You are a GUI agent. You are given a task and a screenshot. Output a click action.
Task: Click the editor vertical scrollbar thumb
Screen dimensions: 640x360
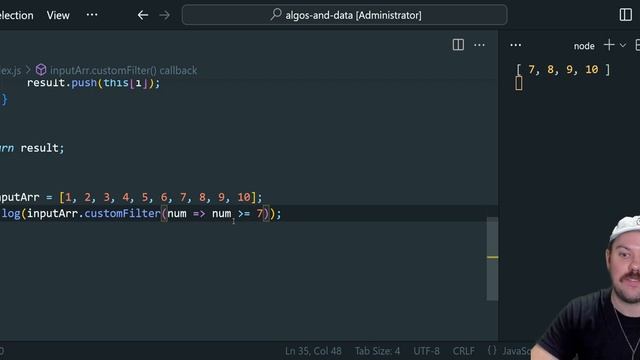492,259
